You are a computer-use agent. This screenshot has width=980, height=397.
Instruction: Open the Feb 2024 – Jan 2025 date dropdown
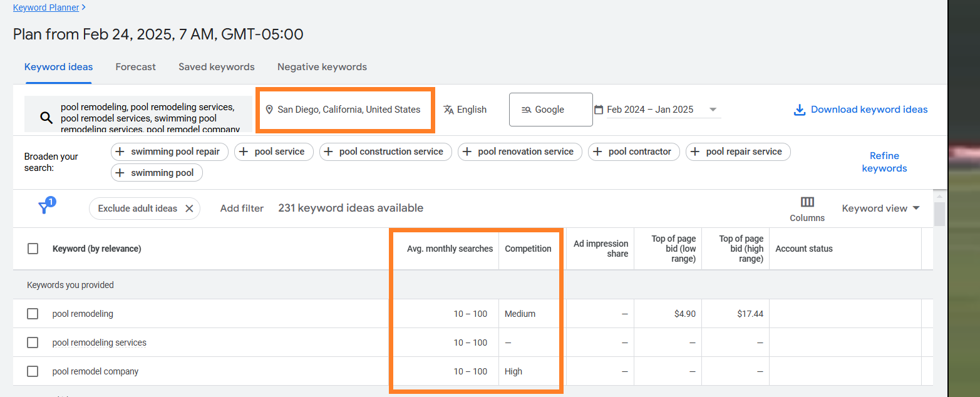(x=658, y=110)
